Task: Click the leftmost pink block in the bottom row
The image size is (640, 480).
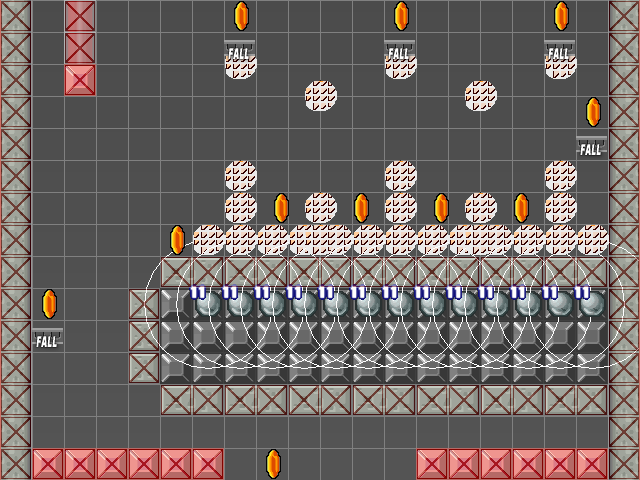Action: click(48, 464)
